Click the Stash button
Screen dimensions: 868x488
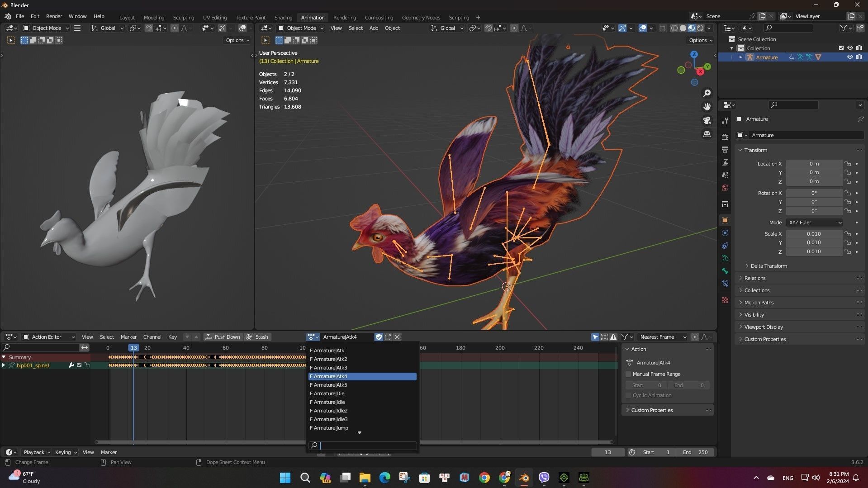(x=257, y=337)
